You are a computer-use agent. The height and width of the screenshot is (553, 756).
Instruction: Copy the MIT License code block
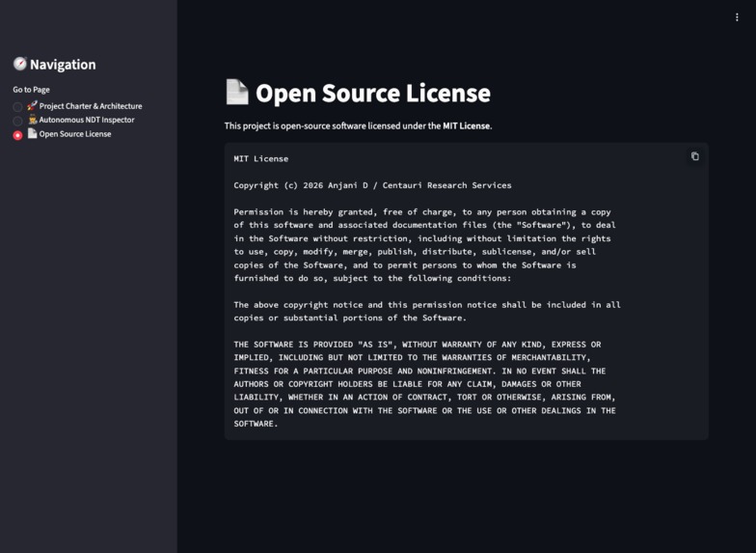pos(694,156)
